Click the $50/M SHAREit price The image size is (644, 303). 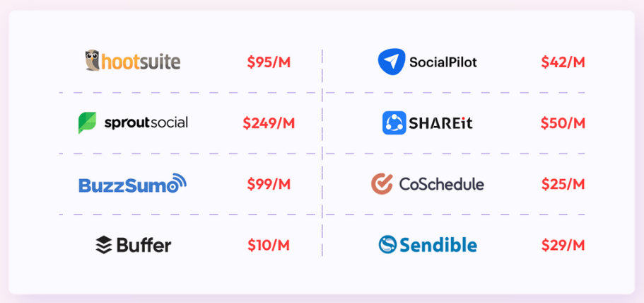[x=563, y=123]
